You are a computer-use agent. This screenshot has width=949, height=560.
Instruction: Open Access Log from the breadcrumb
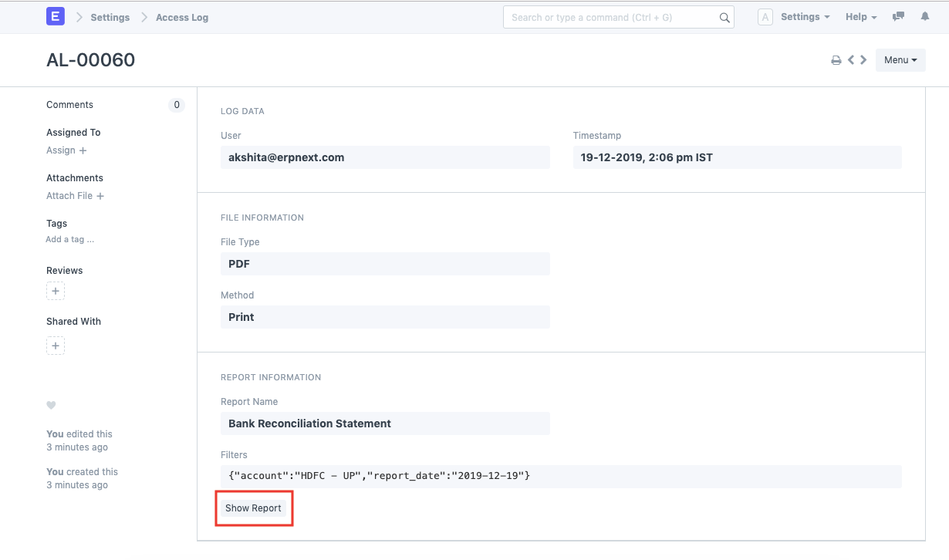pos(181,16)
